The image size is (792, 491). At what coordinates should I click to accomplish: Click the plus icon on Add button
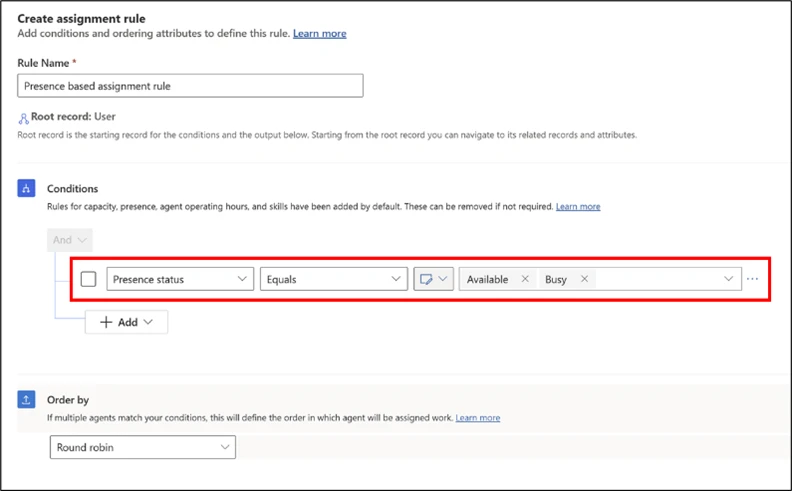point(106,322)
